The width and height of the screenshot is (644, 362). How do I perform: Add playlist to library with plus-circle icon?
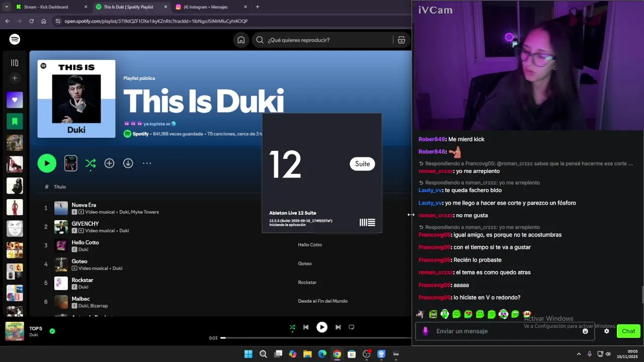coord(109,163)
